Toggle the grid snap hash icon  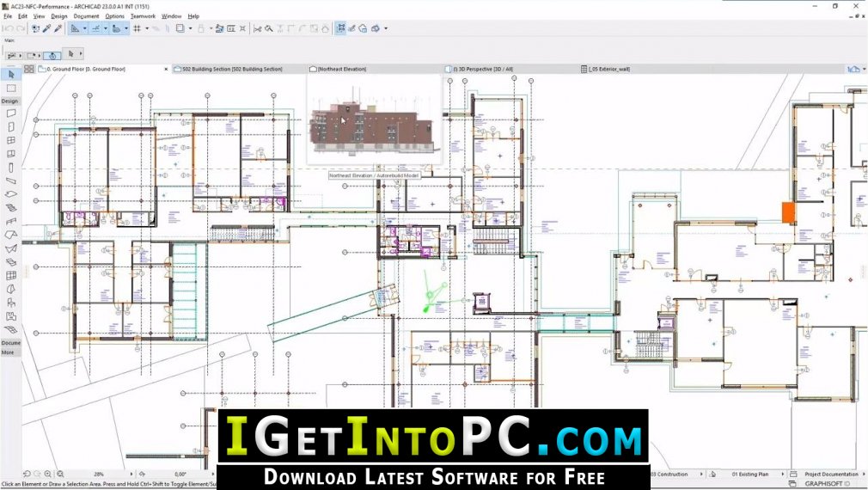[x=137, y=28]
